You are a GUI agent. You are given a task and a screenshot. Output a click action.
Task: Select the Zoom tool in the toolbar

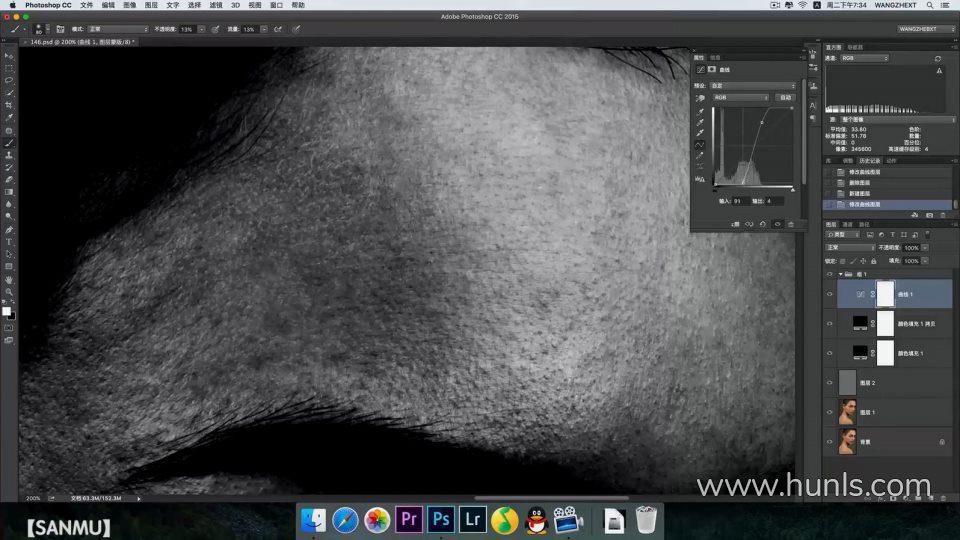pyautogui.click(x=9, y=292)
